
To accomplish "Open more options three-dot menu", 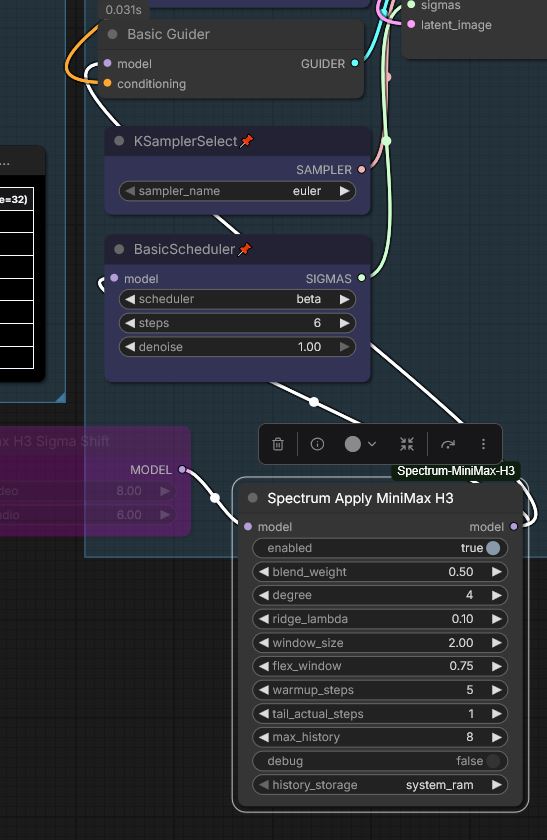I will coord(483,444).
